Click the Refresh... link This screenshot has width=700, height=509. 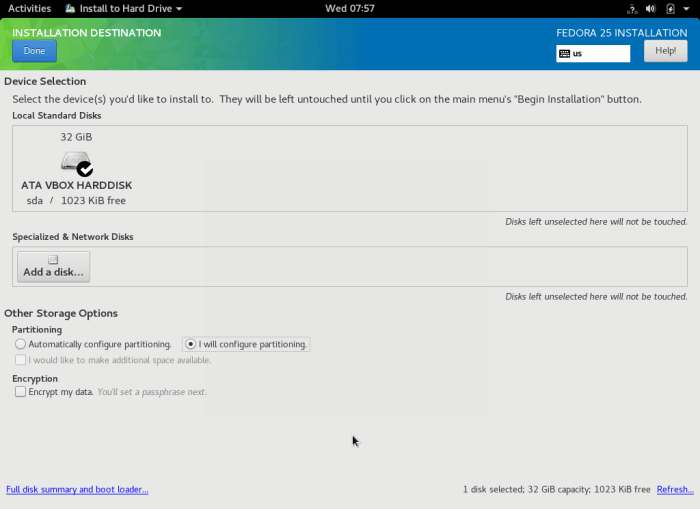[675, 490]
